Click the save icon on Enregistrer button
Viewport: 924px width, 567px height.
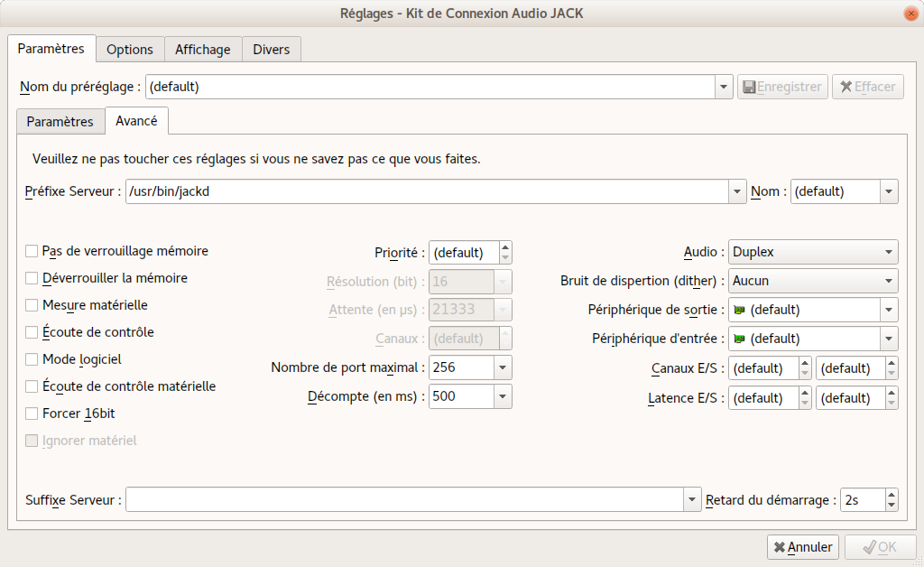coord(748,87)
